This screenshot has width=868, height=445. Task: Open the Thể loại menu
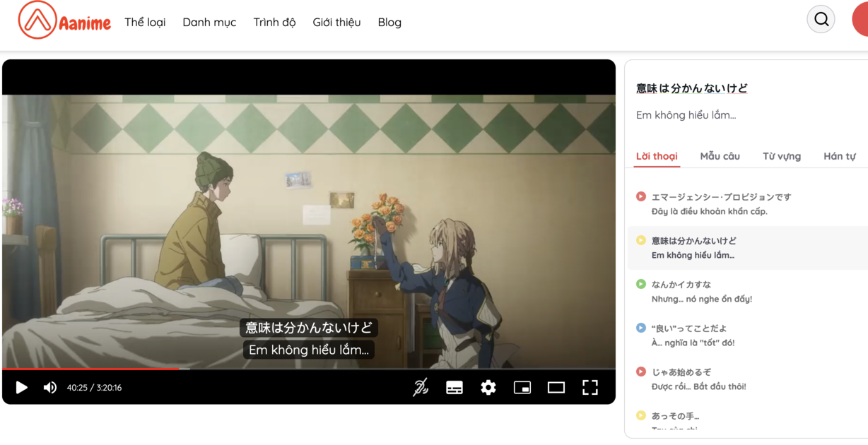point(145,22)
